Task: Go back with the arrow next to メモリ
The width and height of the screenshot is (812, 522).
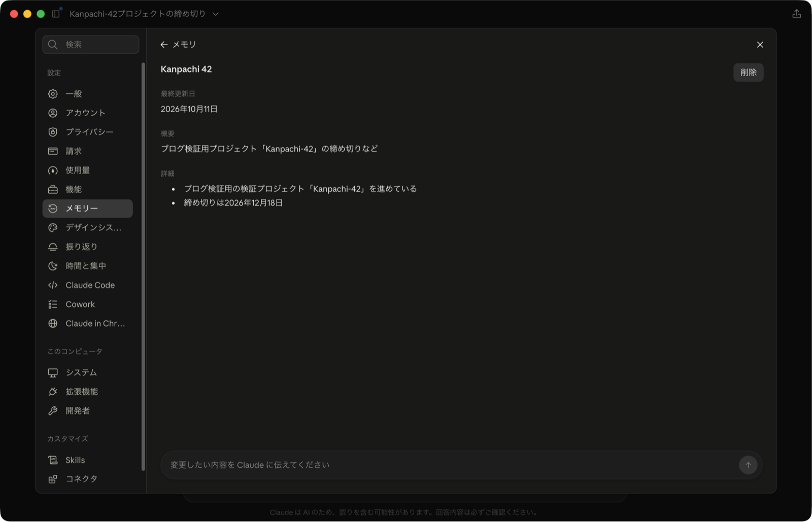Action: tap(164, 45)
